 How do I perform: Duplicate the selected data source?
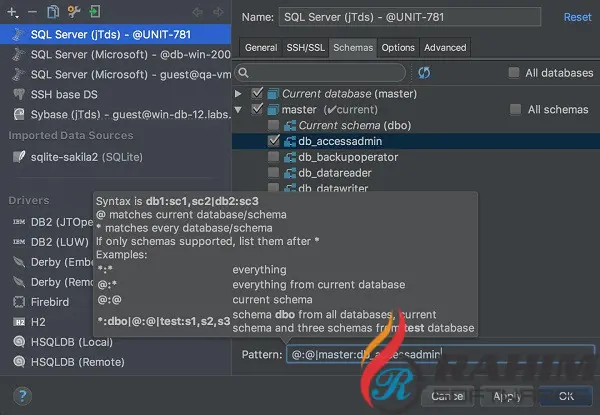click(53, 12)
